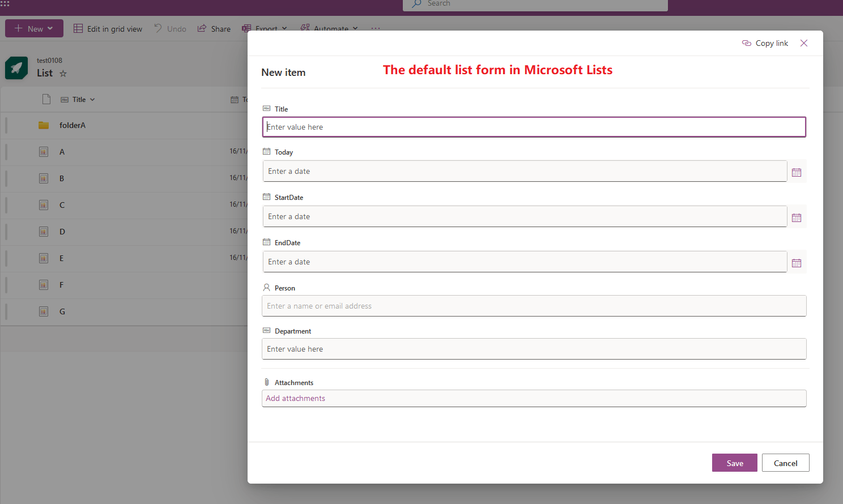Select the folderA folder icon
The height and width of the screenshot is (504, 843).
(44, 125)
